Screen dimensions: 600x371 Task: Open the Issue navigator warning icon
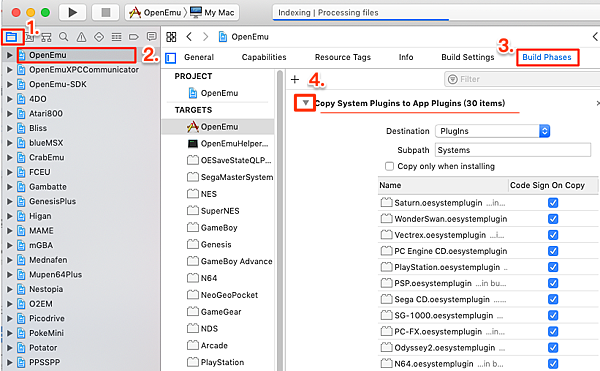pyautogui.click(x=81, y=37)
